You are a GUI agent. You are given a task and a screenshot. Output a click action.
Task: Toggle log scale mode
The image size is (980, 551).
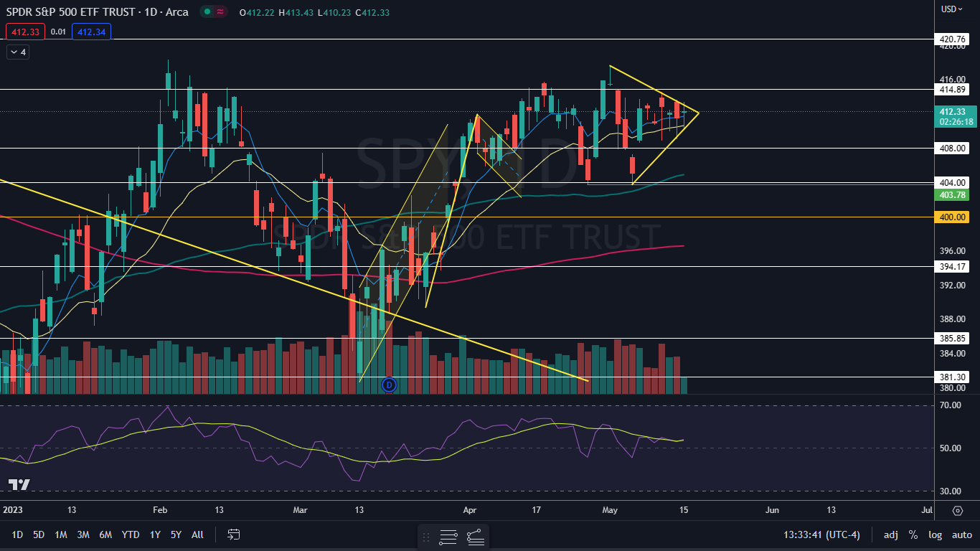936,534
